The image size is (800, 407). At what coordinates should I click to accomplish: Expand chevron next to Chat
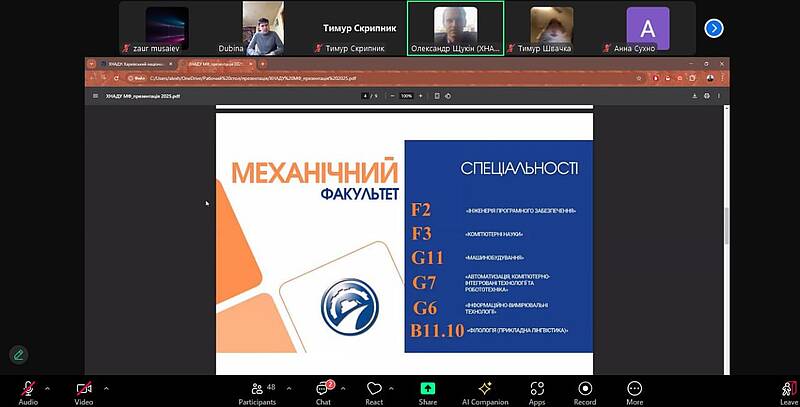343,389
